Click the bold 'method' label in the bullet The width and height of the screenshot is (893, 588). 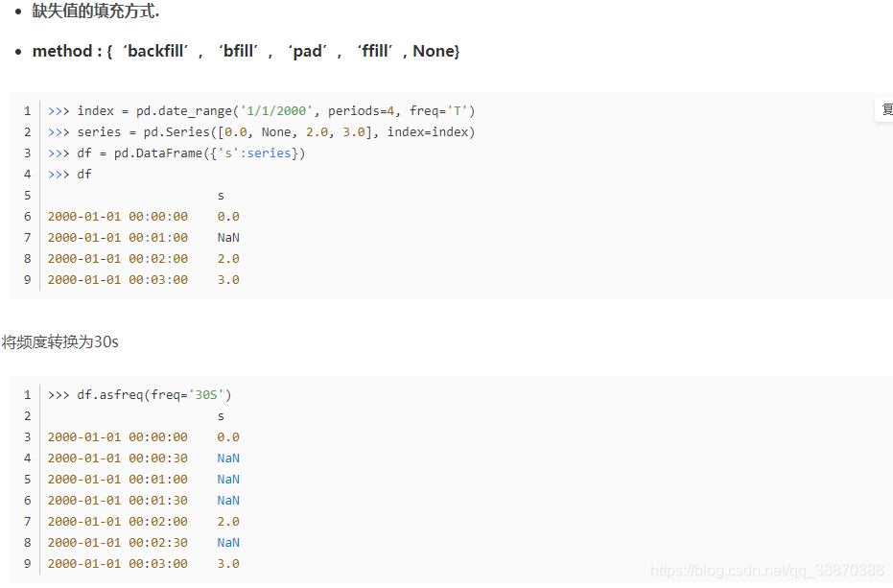point(63,51)
